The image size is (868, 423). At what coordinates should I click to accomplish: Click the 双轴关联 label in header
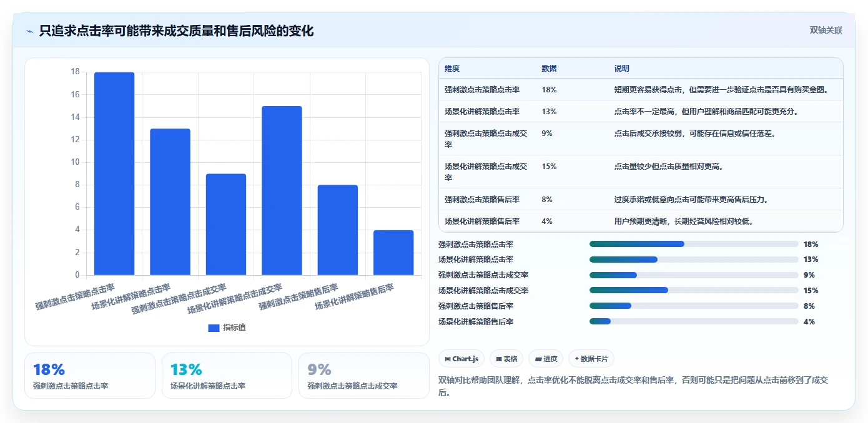click(x=826, y=30)
